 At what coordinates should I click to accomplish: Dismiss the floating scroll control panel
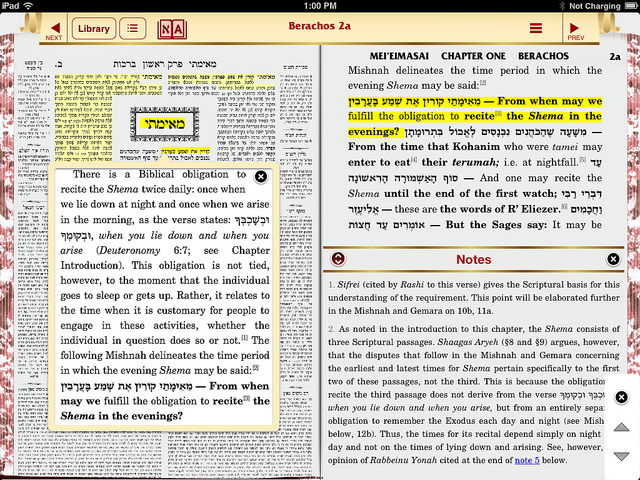(621, 398)
